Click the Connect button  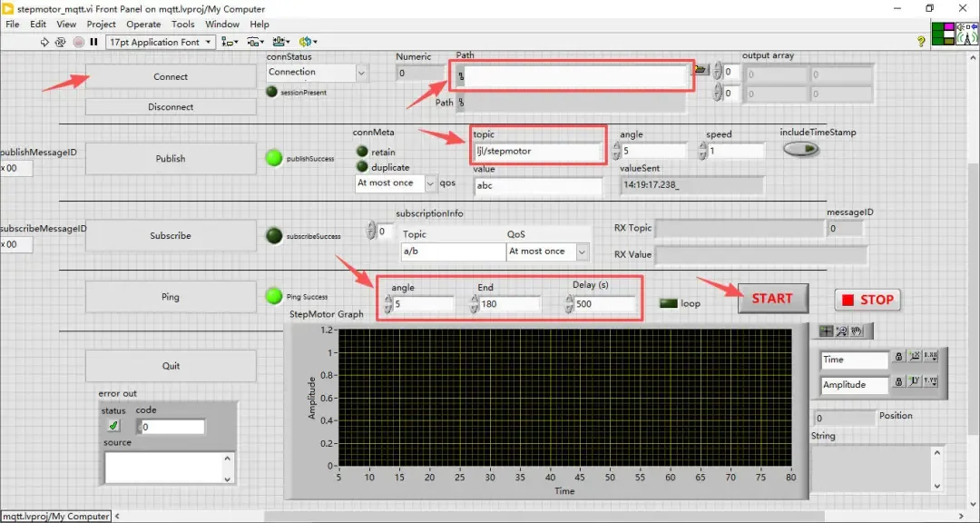tap(171, 76)
